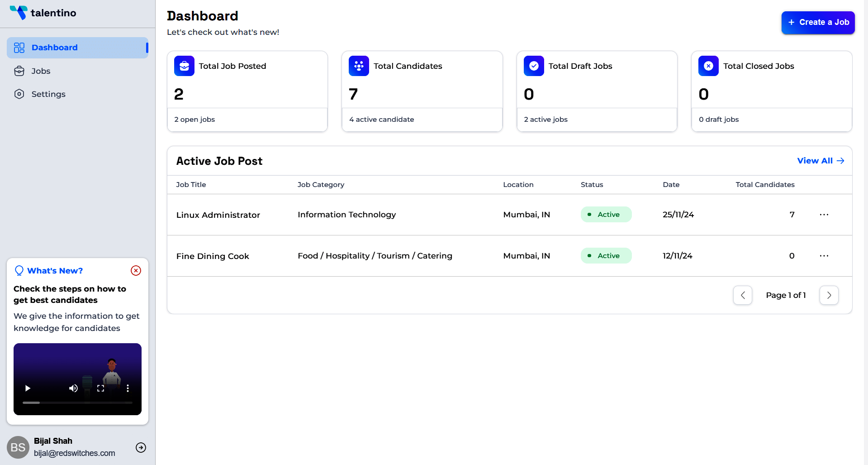Dismiss the What's New panel
The width and height of the screenshot is (868, 465).
pos(135,270)
